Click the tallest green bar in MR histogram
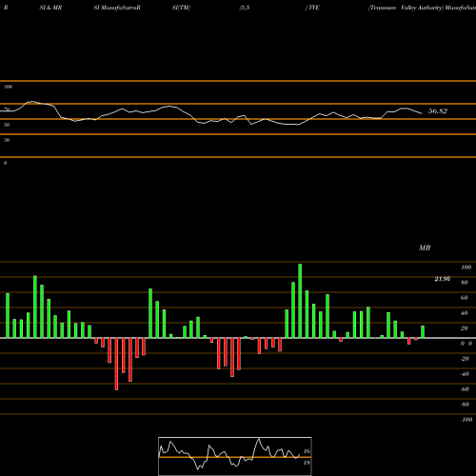Screen dimensions: 476x476 click(x=300, y=301)
